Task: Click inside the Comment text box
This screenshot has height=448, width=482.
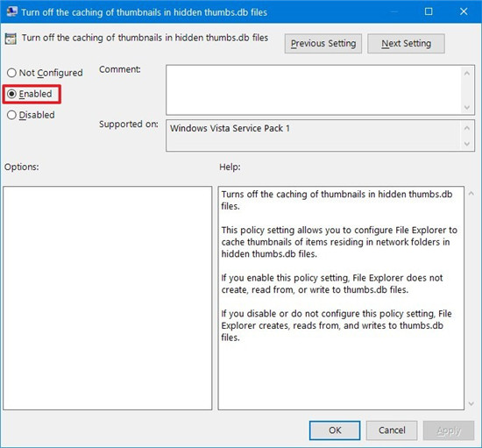Action: [314, 89]
